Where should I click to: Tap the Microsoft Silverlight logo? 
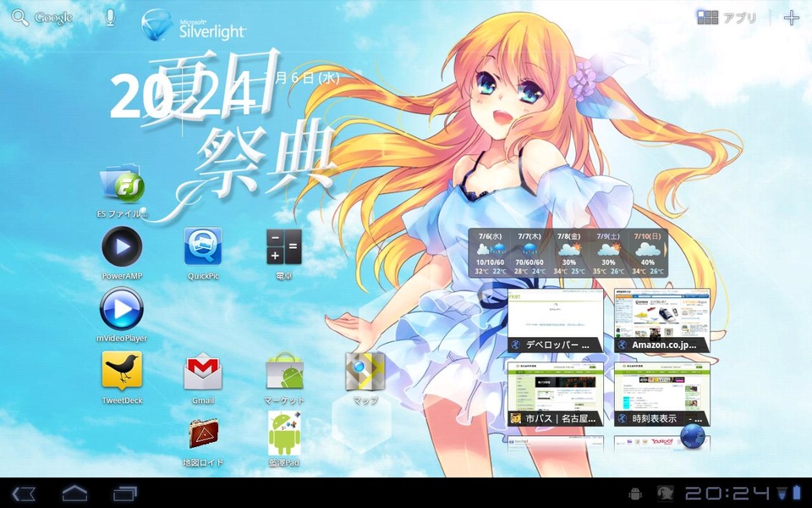(x=194, y=25)
